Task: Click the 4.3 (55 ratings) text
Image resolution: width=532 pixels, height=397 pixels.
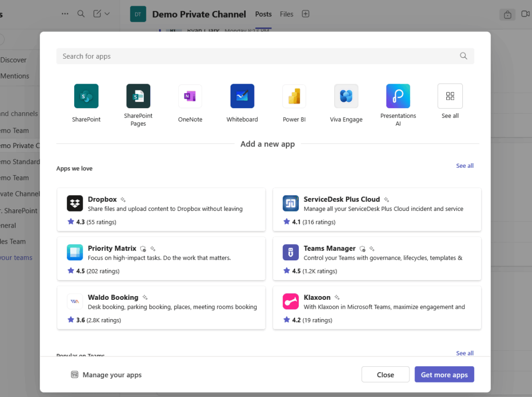Action: coord(96,222)
